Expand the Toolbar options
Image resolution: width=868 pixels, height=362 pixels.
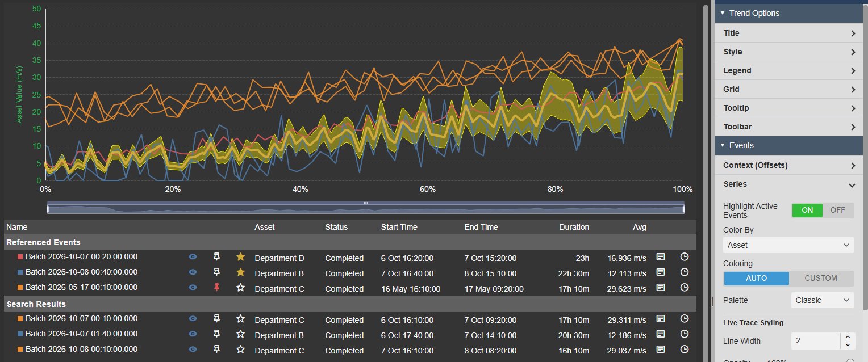789,127
